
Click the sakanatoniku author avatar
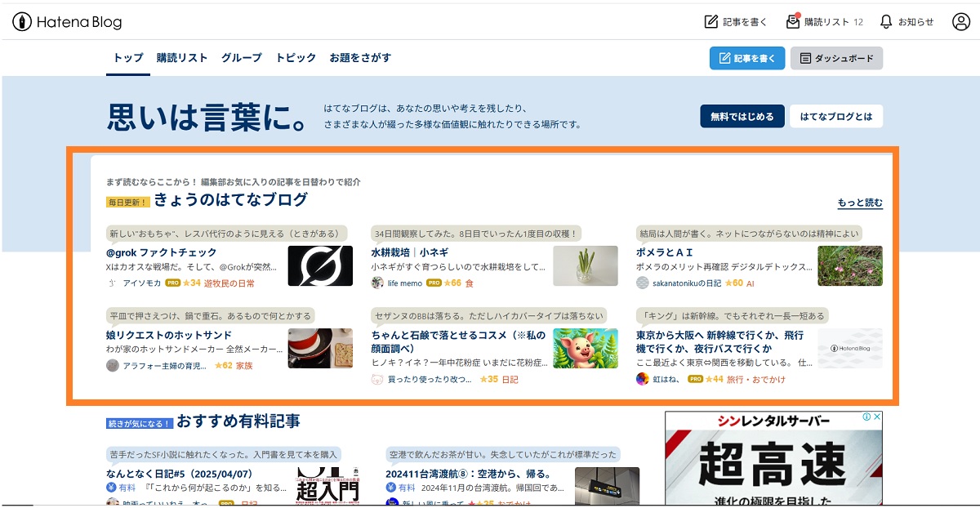coord(643,283)
